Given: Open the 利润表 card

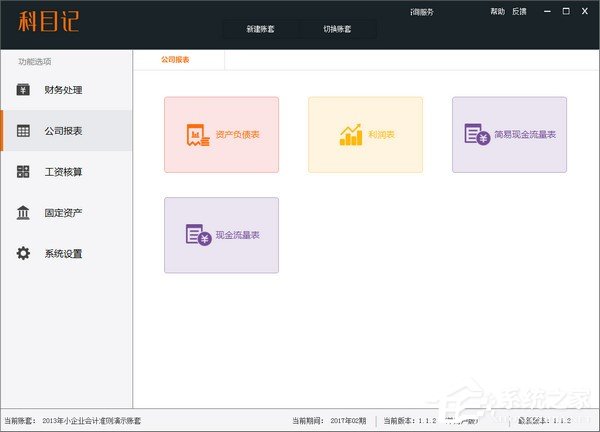Looking at the screenshot, I should point(365,135).
